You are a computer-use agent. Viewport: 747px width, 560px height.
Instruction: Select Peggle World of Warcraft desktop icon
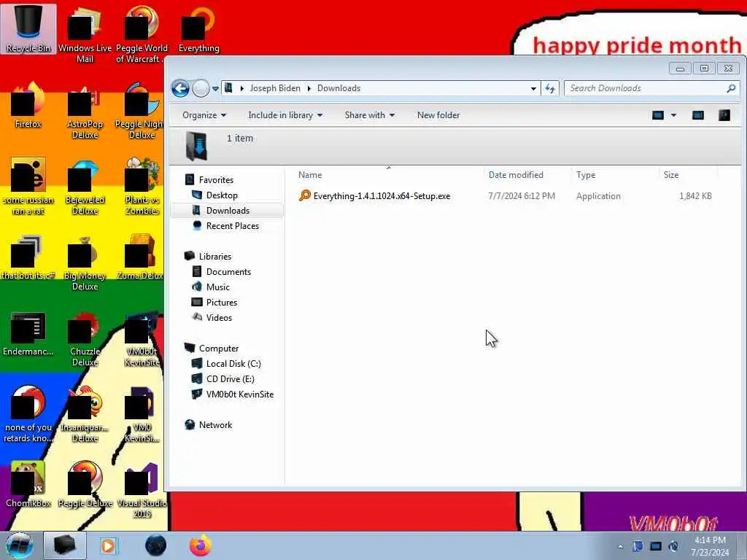[141, 34]
